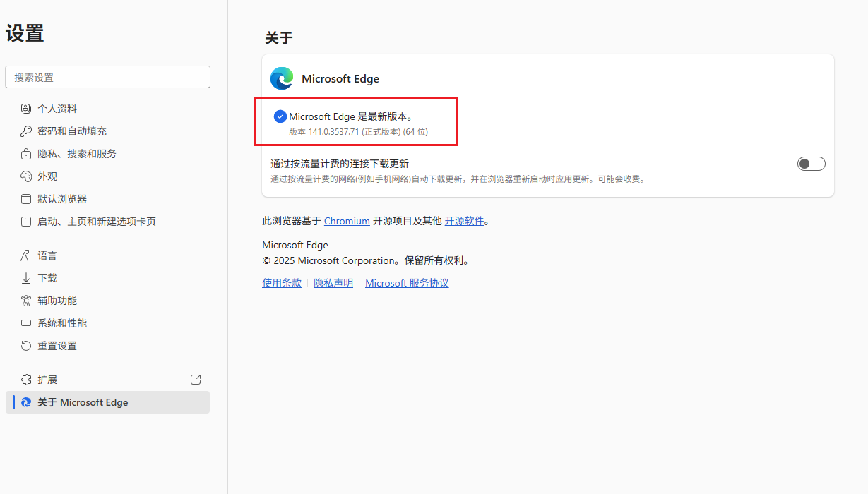Click the 关于 section heading
This screenshot has width=868, height=494.
pos(279,38)
